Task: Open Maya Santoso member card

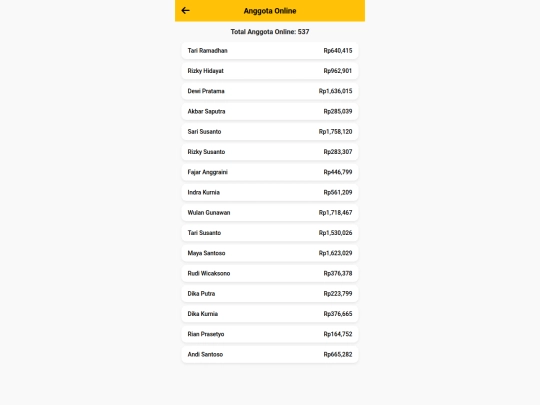Action: 270,253
